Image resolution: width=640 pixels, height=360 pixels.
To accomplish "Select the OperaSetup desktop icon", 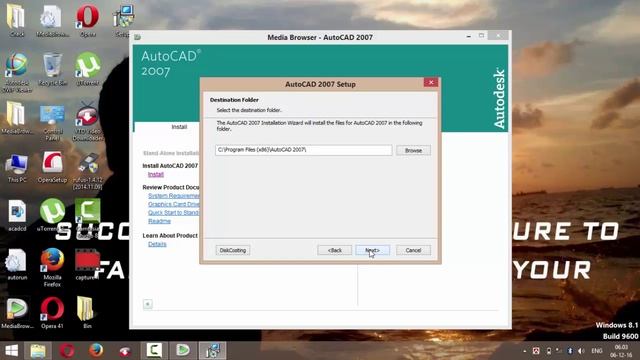I will click(52, 167).
